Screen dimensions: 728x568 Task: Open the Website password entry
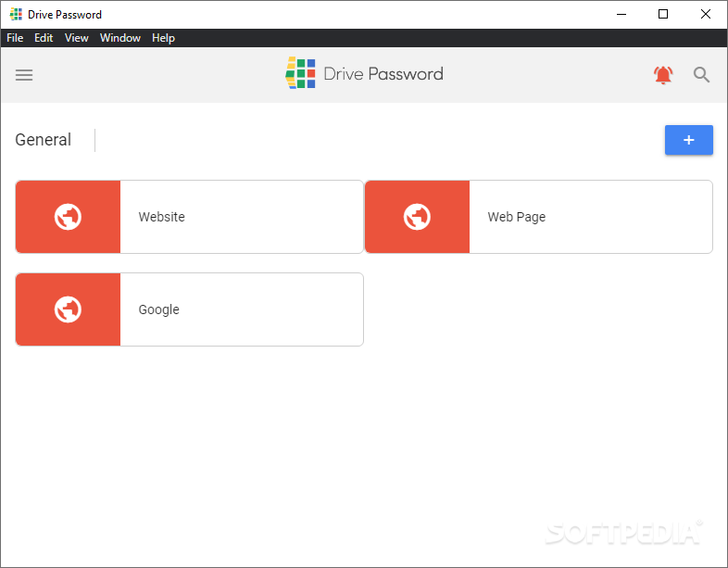190,217
